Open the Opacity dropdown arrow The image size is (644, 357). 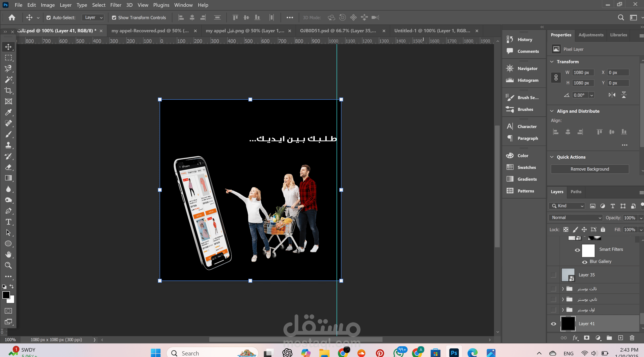(641, 218)
